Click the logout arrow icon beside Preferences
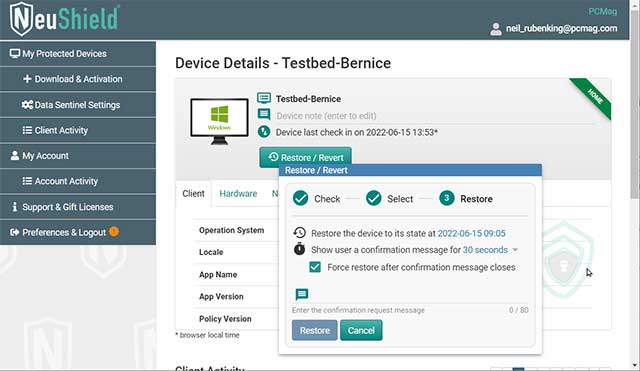 click(15, 232)
